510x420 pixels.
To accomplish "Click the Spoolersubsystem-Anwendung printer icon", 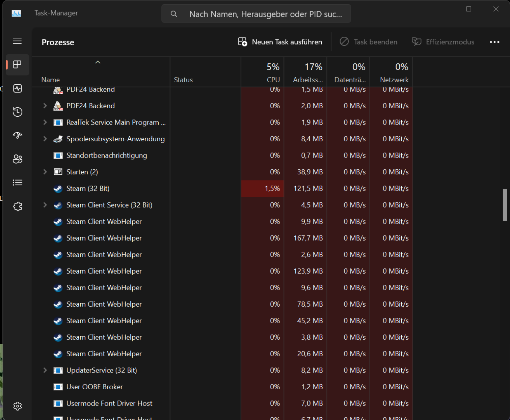I will pos(58,139).
